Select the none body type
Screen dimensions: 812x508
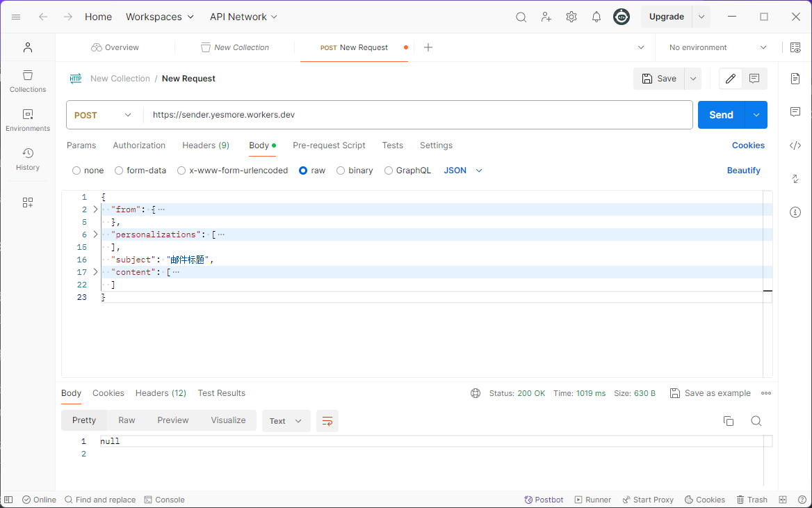pyautogui.click(x=76, y=170)
